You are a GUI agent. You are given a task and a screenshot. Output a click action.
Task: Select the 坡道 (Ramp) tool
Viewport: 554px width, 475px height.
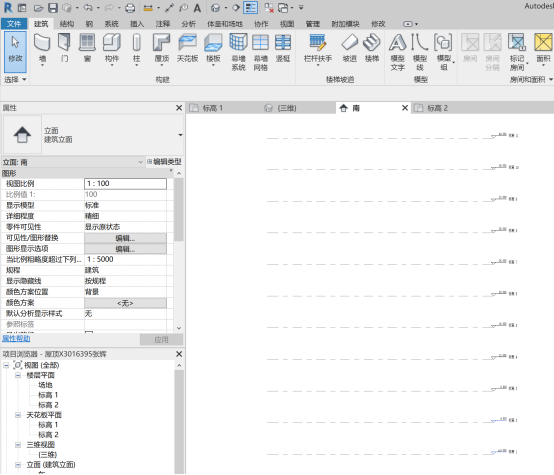tap(349, 48)
